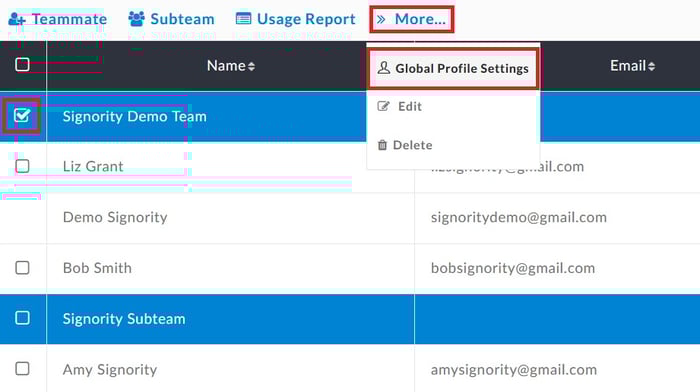Click the Amy Signority row name
Screen dimensions: 700x392
tap(110, 370)
